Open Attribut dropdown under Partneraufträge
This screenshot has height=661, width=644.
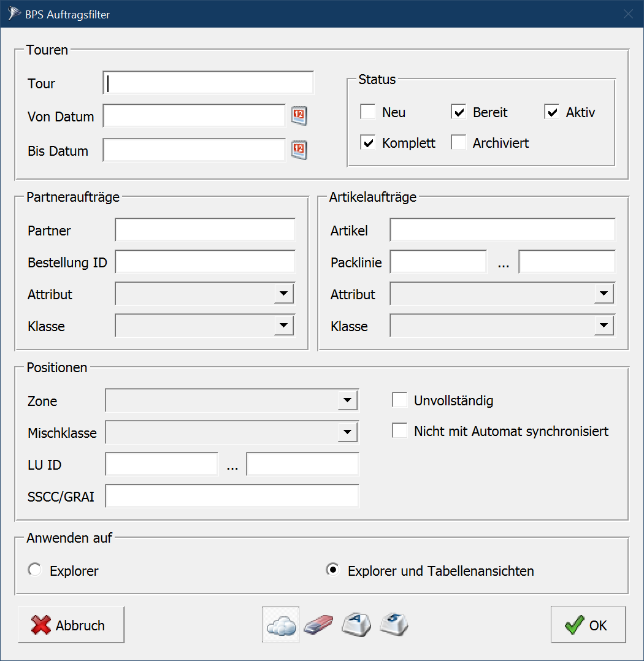283,294
